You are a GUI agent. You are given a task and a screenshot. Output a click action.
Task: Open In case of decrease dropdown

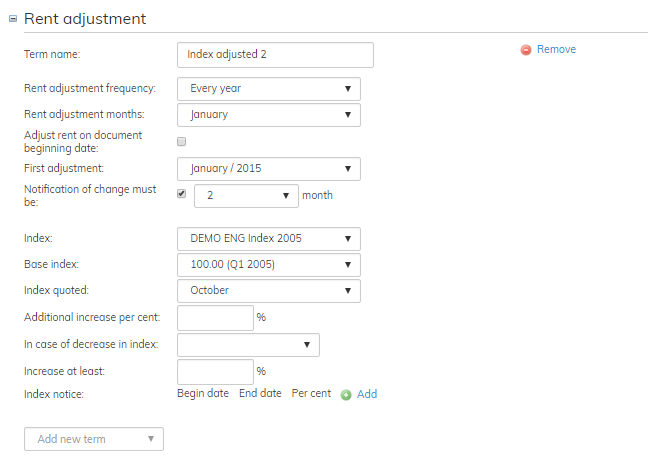(248, 345)
